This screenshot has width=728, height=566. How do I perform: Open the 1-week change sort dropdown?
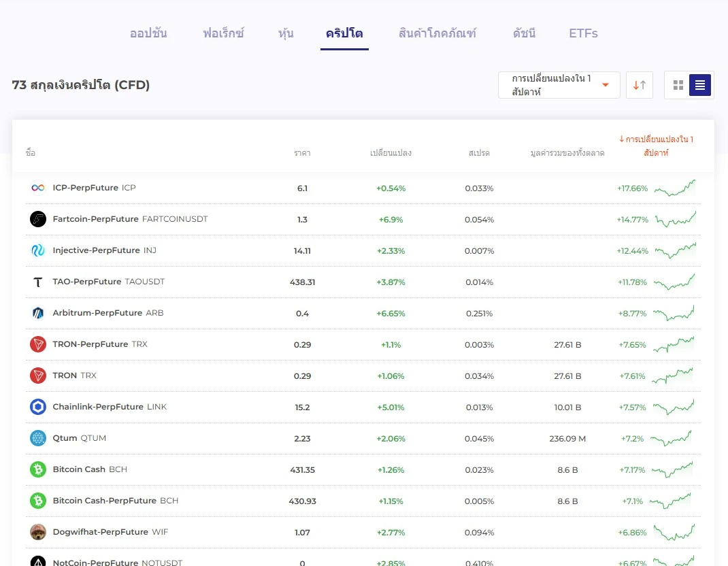[x=559, y=85]
